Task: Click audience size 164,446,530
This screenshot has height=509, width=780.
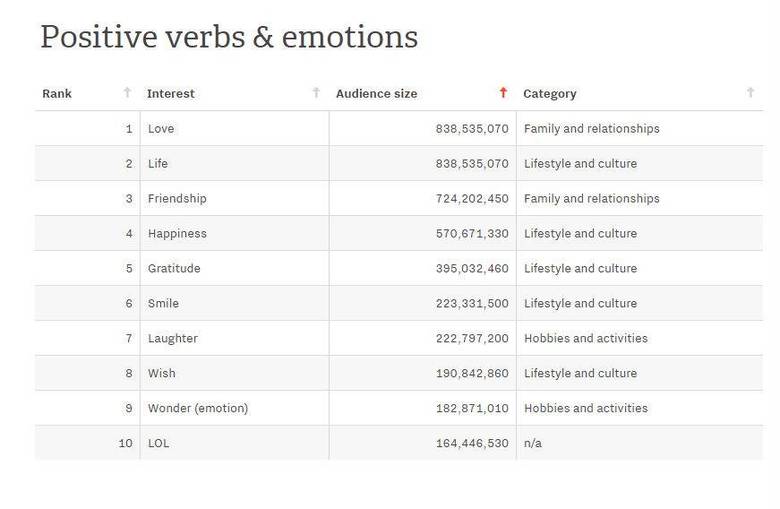Action: click(x=472, y=444)
